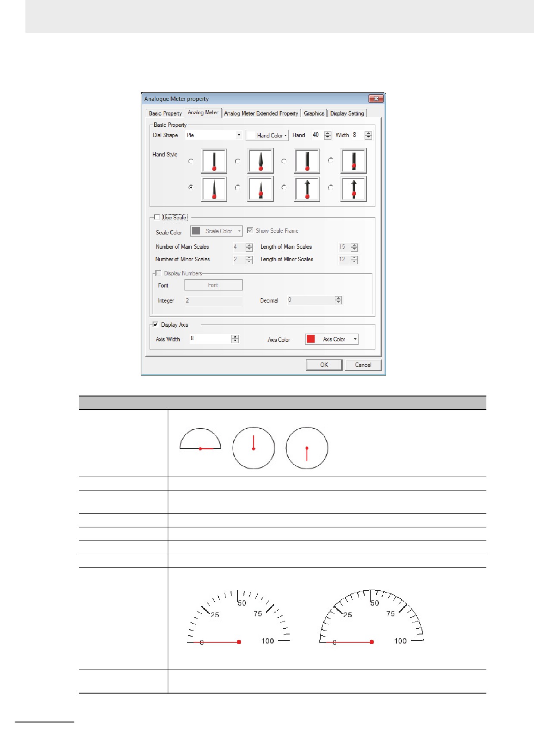Click the scale example with frame

coord(372,618)
